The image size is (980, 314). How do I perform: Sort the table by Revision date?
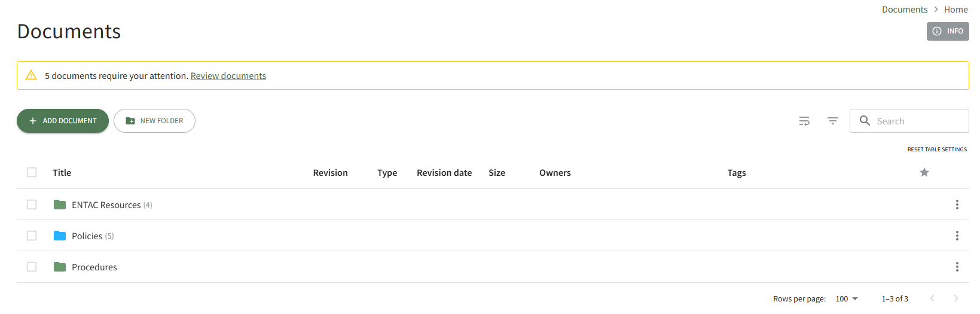(444, 173)
